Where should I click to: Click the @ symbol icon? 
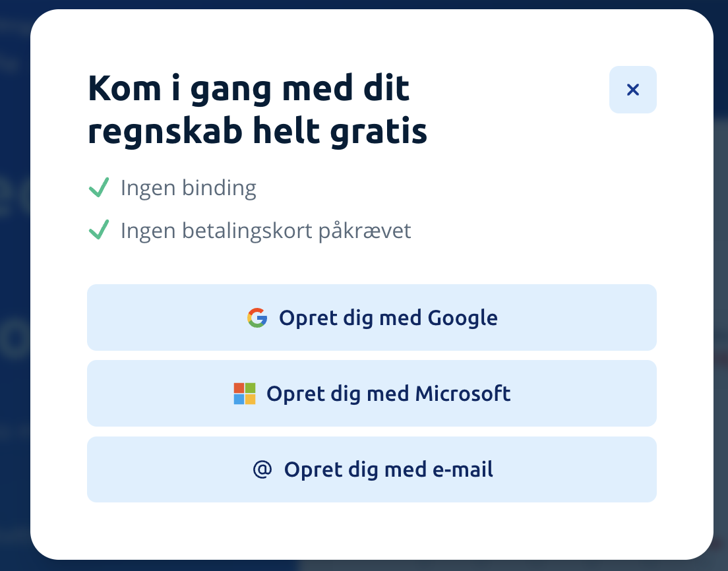pyautogui.click(x=262, y=469)
